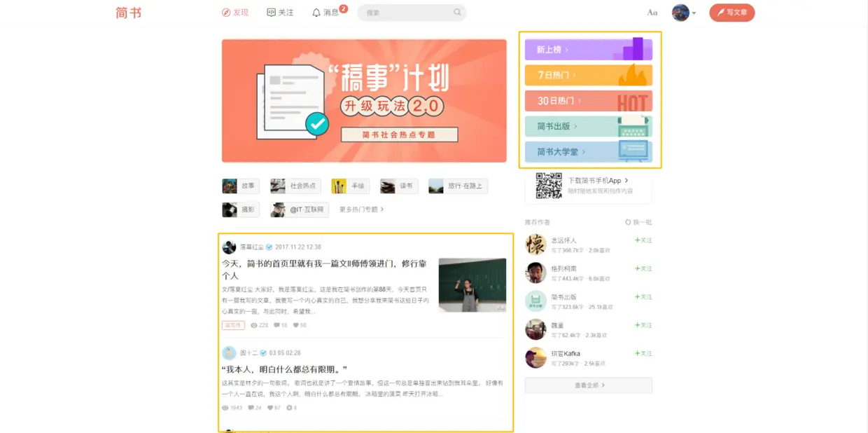Open the author name 琪官Kafka
The image size is (868, 433).
click(566, 354)
